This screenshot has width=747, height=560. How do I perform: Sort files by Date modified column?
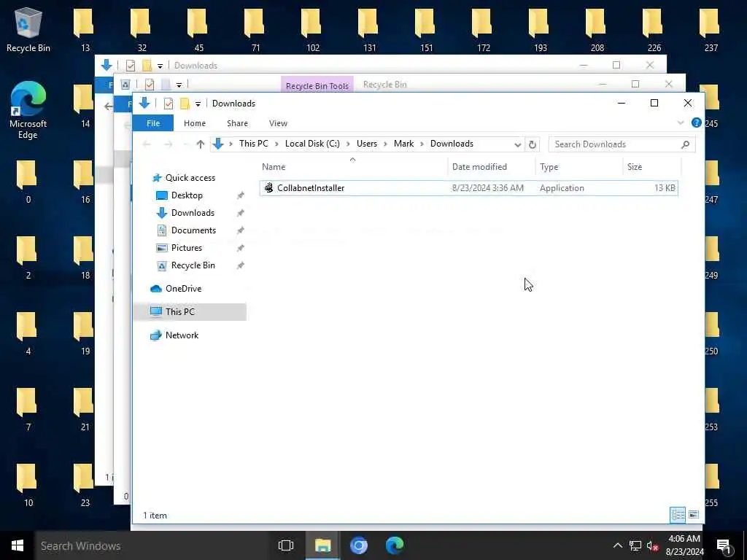491,167
